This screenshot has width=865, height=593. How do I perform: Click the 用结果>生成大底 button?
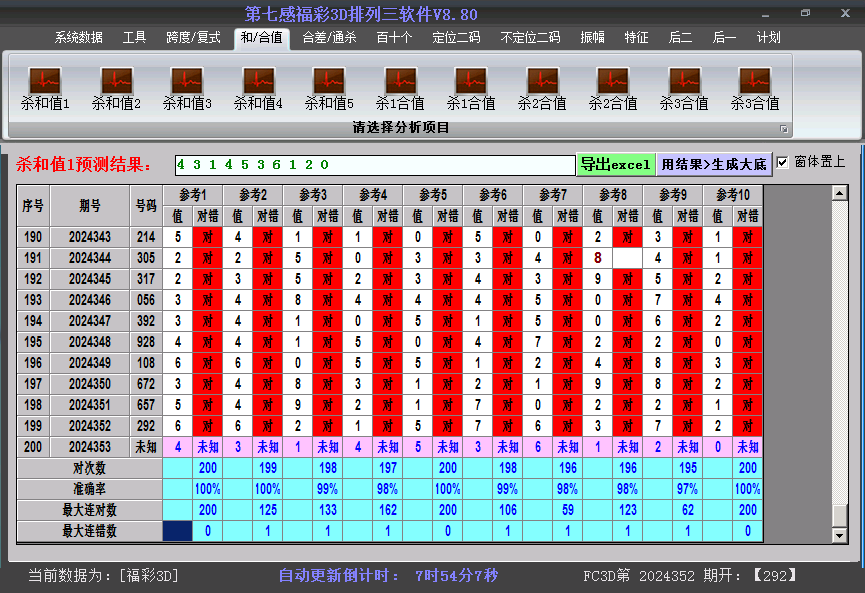coord(714,164)
